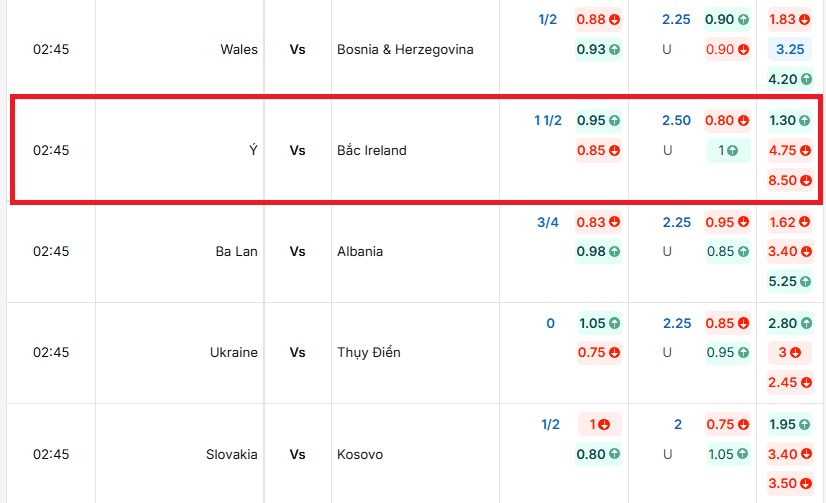
Task: Bet on the 3.50 odds for Kosovo
Action: tap(790, 484)
